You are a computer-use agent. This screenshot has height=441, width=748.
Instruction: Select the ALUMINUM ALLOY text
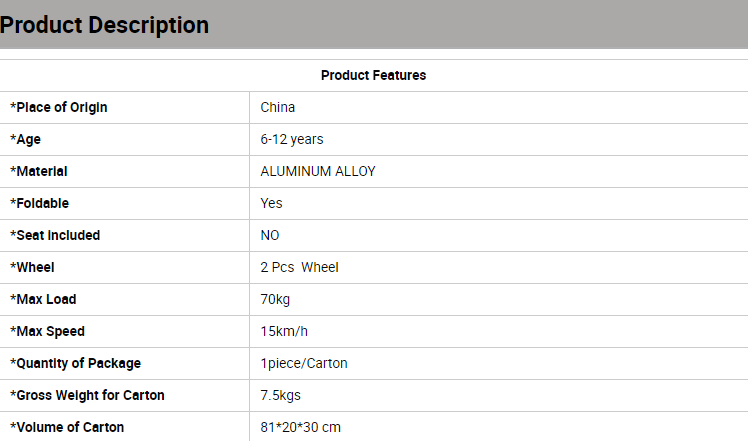(x=318, y=171)
